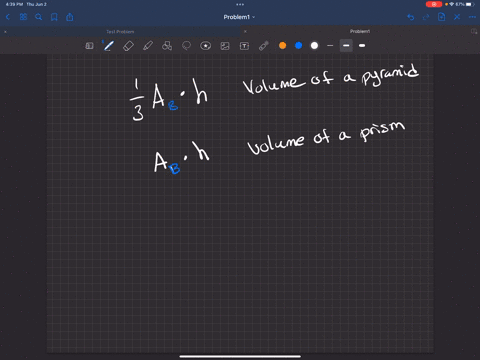Screen dimensions: 480x360
Task: Switch to the Problem1 tab
Action: point(360,31)
